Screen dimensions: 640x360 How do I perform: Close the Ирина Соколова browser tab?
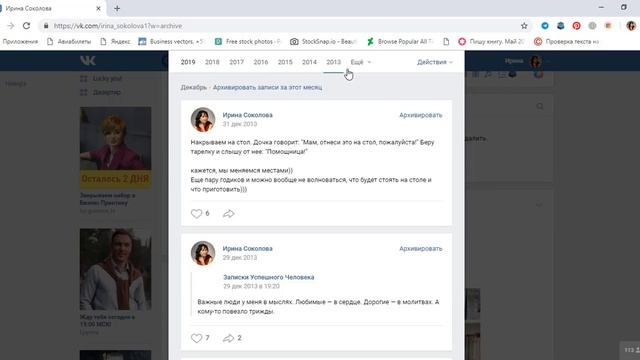coord(98,8)
